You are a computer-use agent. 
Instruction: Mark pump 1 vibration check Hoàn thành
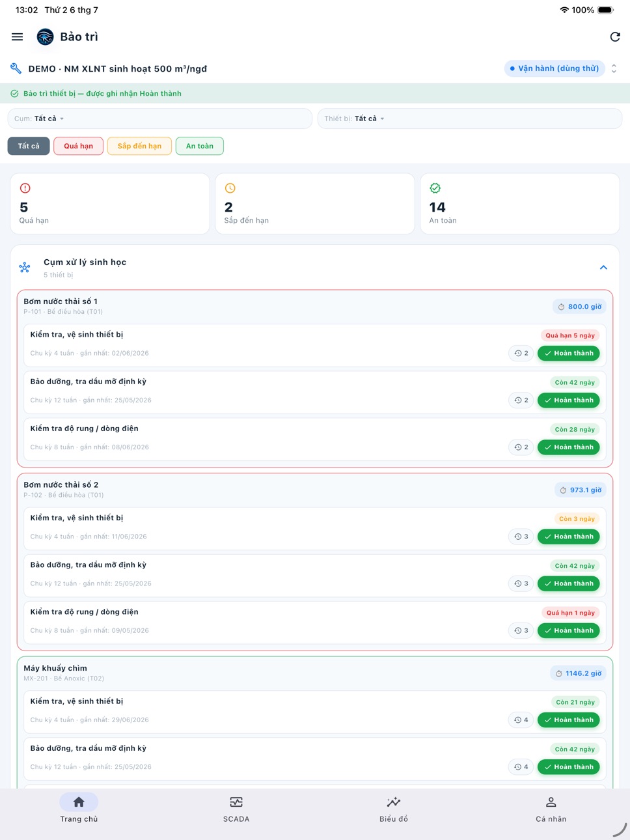[x=569, y=447]
